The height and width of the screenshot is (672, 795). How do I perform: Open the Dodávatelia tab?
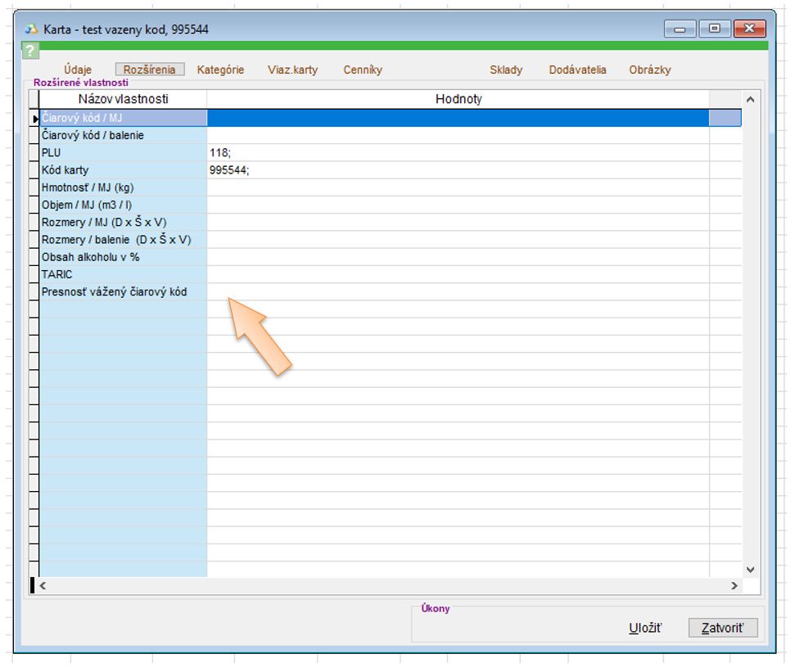[x=577, y=70]
